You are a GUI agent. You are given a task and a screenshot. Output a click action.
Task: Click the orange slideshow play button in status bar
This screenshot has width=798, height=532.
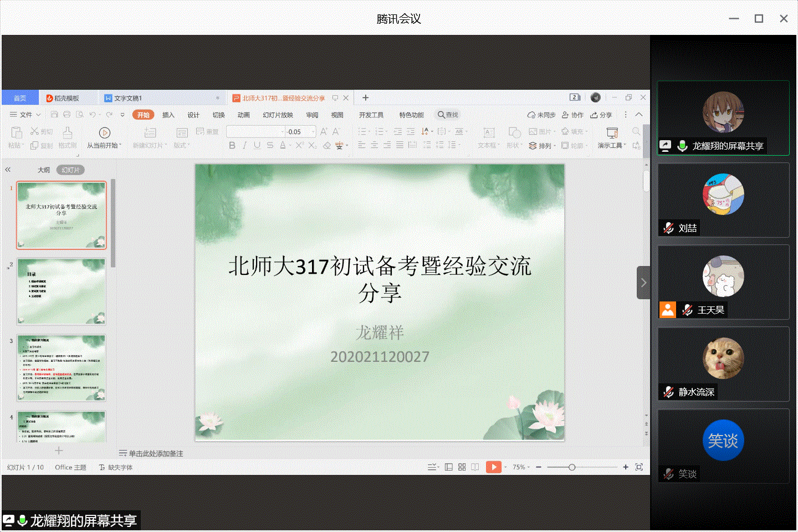(x=493, y=467)
